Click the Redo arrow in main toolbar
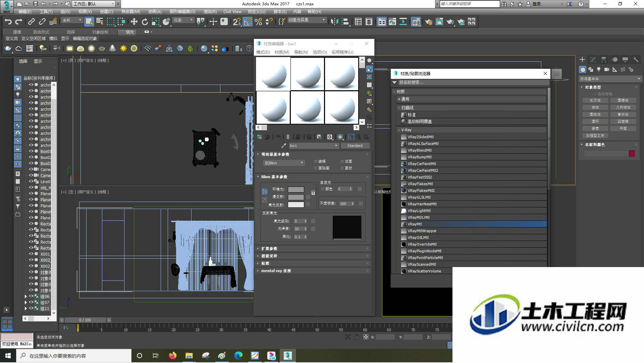The image size is (644, 363). tap(19, 22)
